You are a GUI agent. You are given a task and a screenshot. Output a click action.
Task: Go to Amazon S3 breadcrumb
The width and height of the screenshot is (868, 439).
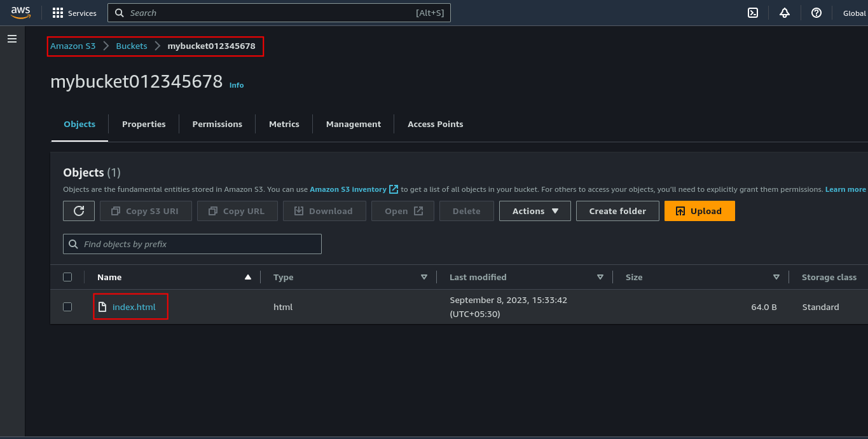point(73,46)
